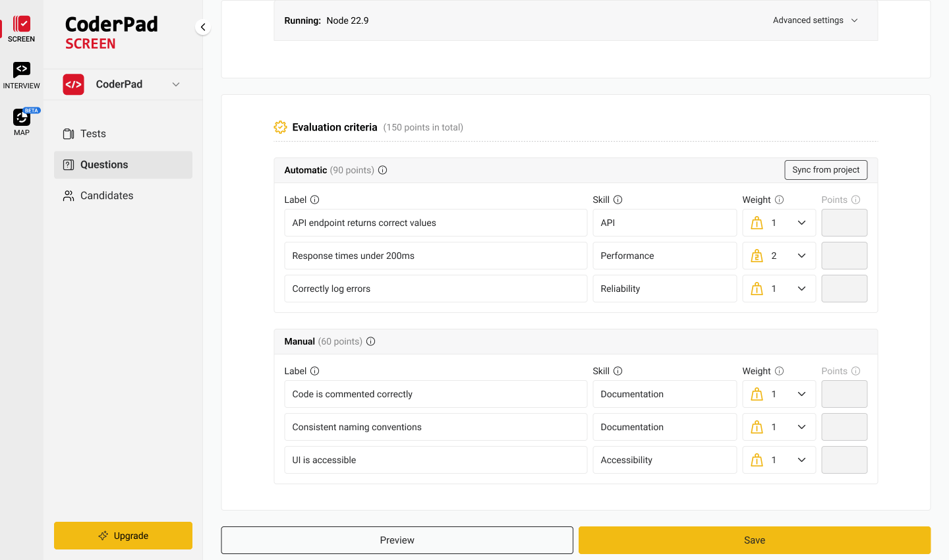Click the info icon next to Automatic points
Image resolution: width=949 pixels, height=560 pixels.
coord(383,170)
